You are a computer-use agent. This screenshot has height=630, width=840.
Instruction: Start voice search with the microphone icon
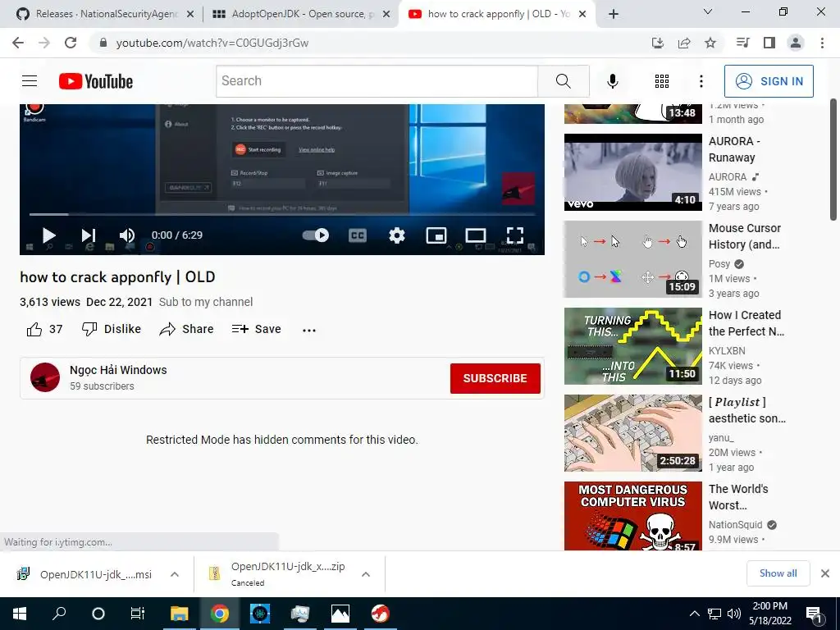(613, 81)
